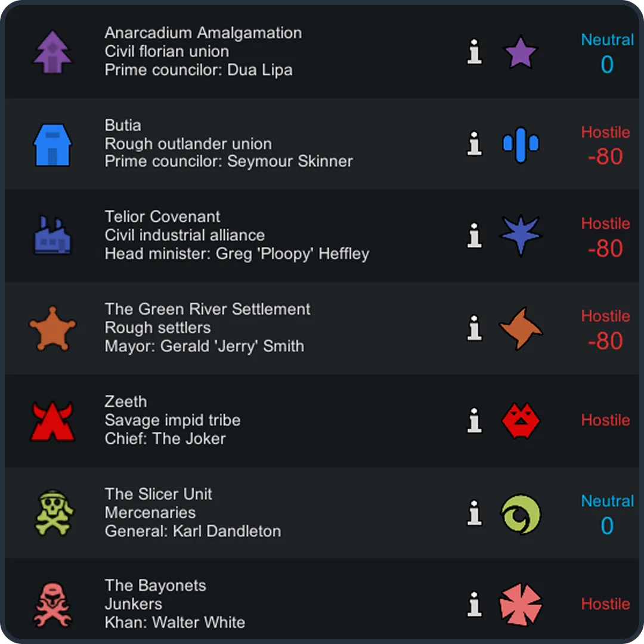This screenshot has height=644, width=644.
Task: Select the green swirl ideology symbol
Action: click(x=521, y=513)
